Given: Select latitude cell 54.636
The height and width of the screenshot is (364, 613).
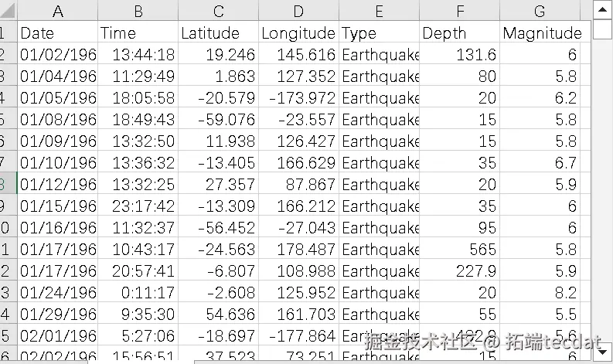Looking at the screenshot, I should click(x=219, y=313).
